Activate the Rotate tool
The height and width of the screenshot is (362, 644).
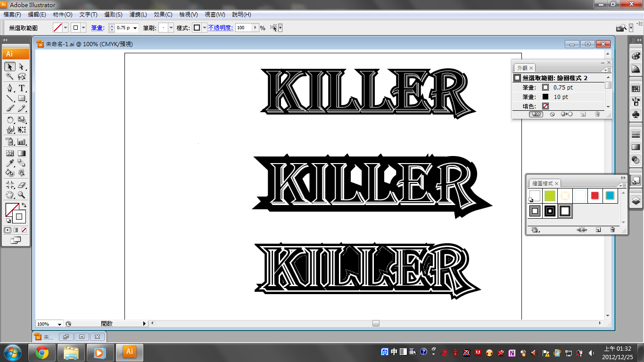click(10, 120)
